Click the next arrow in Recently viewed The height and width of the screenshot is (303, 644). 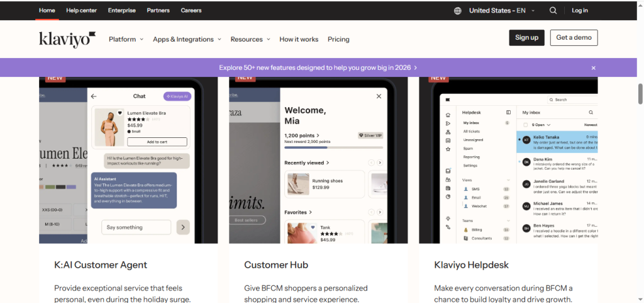pyautogui.click(x=380, y=163)
